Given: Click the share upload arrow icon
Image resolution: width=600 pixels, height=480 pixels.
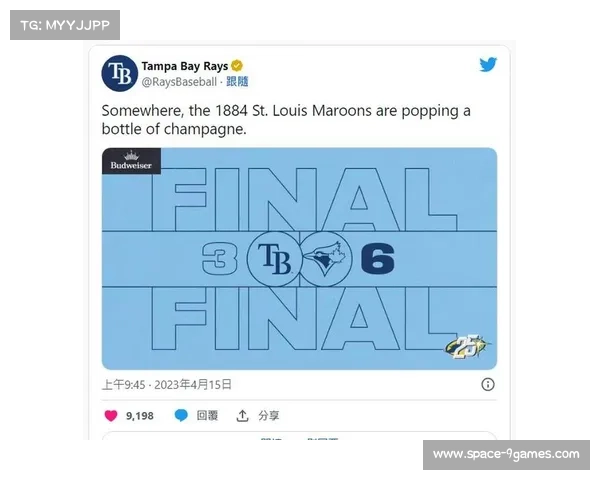Looking at the screenshot, I should 242,416.
